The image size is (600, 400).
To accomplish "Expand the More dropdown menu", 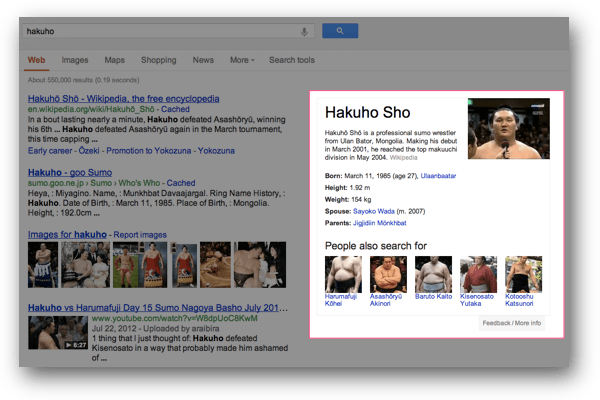I will [242, 60].
